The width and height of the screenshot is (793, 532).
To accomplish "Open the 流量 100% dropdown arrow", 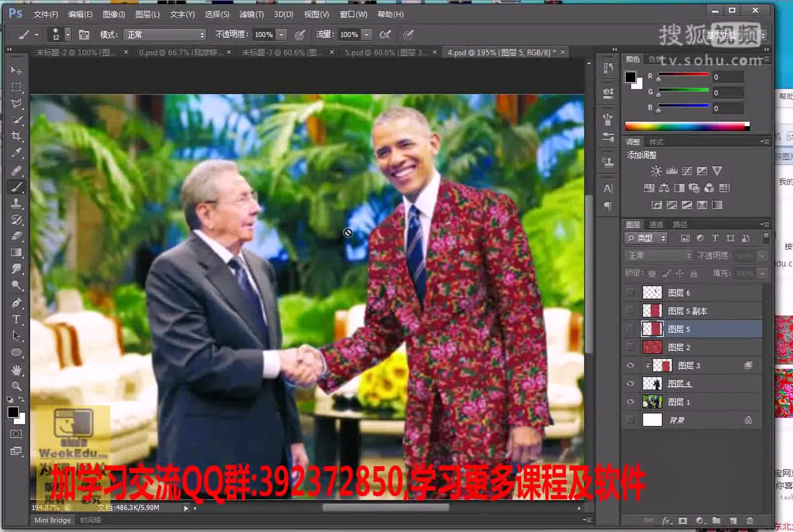I will (366, 34).
